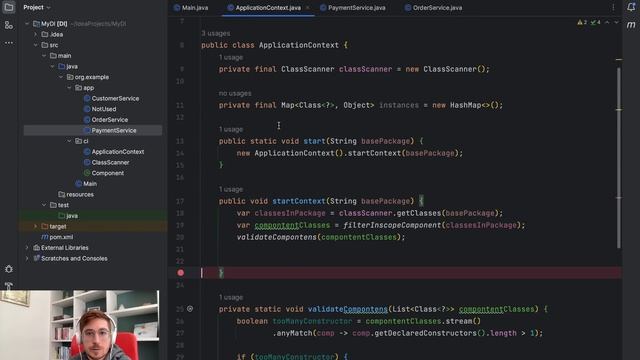Screen dimensions: 640x360
Task: Collapse the main folder
Action: (44, 56)
